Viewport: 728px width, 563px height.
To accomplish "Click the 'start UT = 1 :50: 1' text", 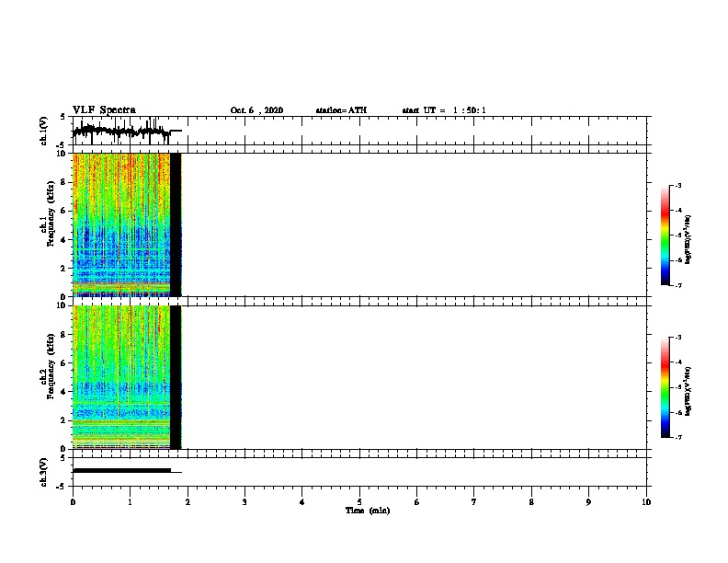I will click(444, 110).
